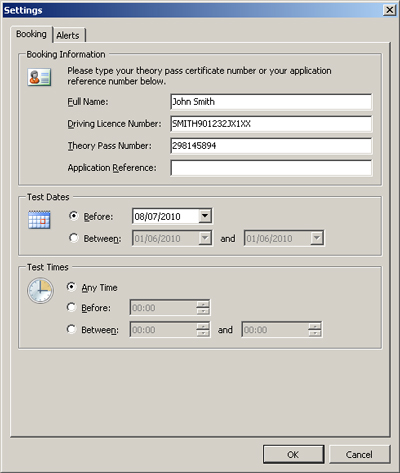Click the contact card icon in Booking Information

(39, 77)
